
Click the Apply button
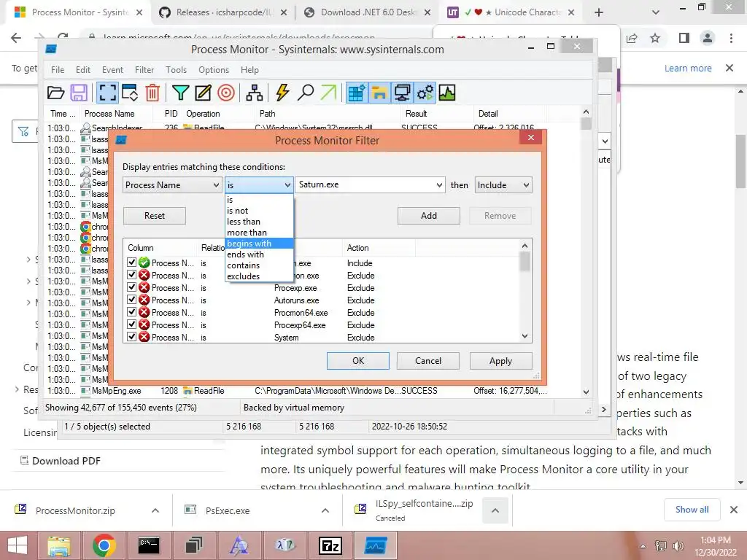point(500,361)
